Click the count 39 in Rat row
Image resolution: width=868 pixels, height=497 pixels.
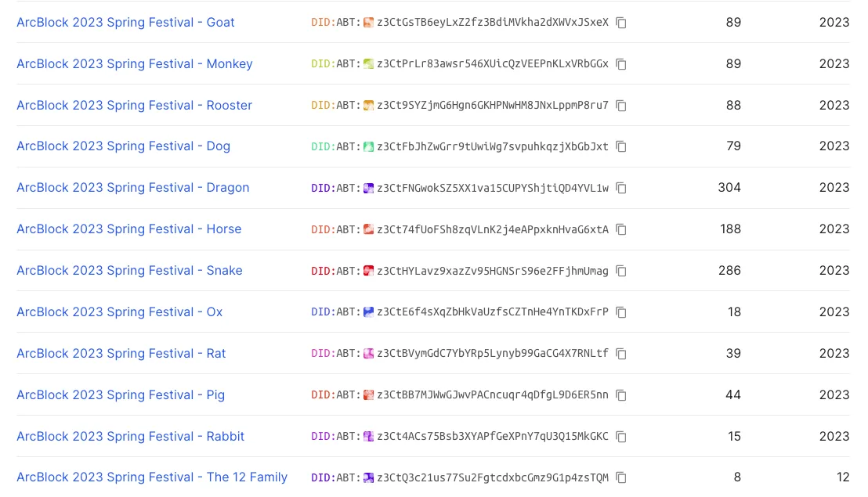click(733, 353)
